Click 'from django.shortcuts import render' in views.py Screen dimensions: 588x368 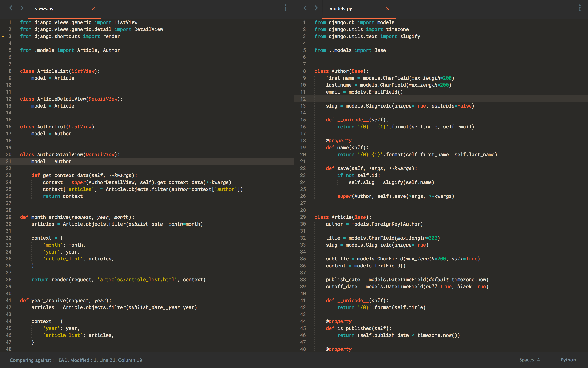[70, 36]
